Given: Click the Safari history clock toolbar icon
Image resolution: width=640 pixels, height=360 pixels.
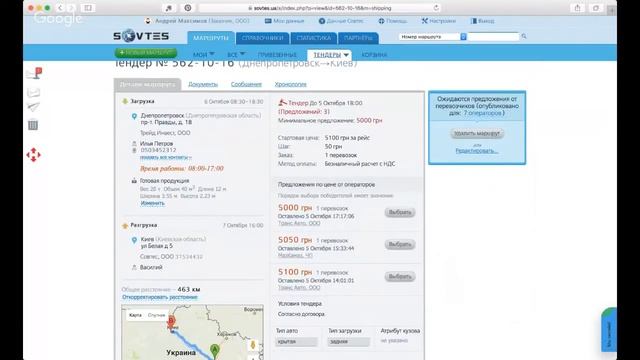Looking at the screenshot, I should point(188,8).
